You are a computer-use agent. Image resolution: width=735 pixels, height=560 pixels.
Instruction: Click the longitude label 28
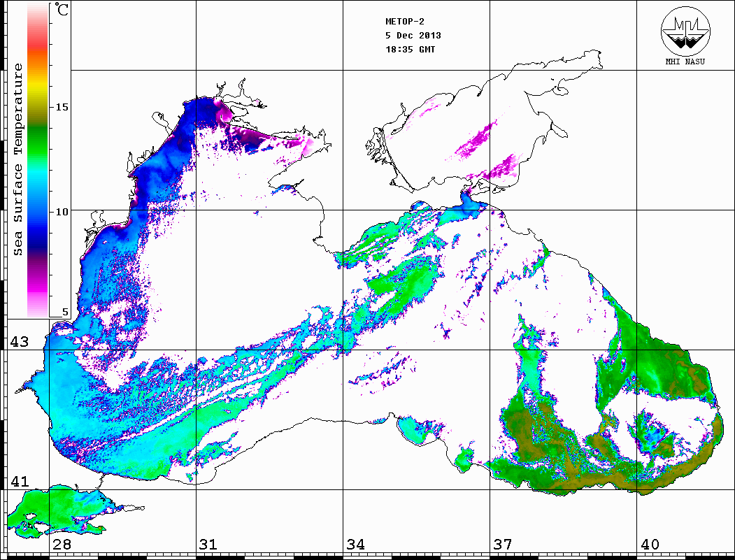(62, 545)
